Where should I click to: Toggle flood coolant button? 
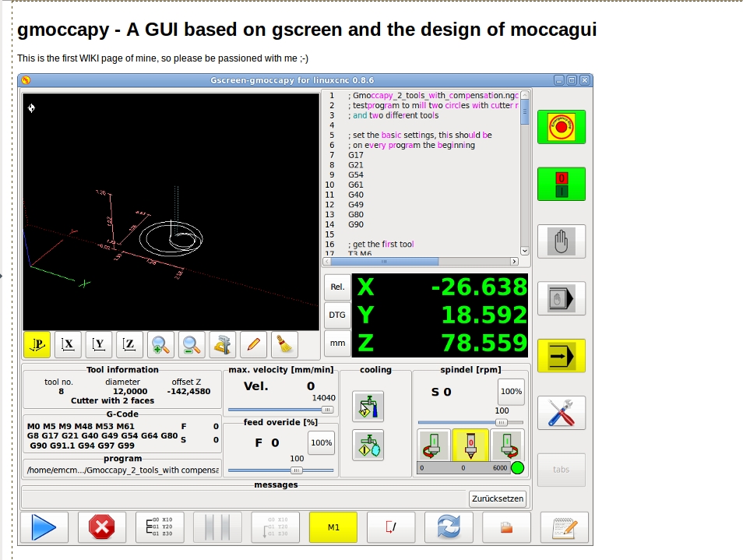pos(368,407)
